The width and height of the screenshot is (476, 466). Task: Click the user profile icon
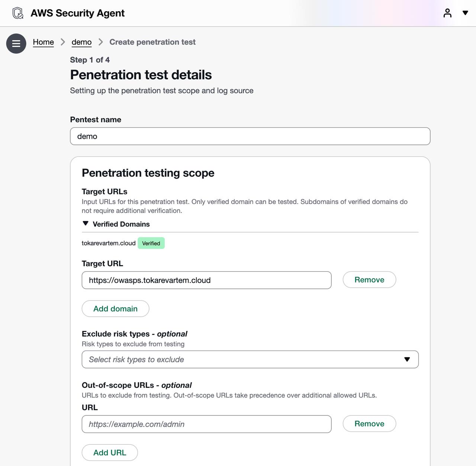447,13
